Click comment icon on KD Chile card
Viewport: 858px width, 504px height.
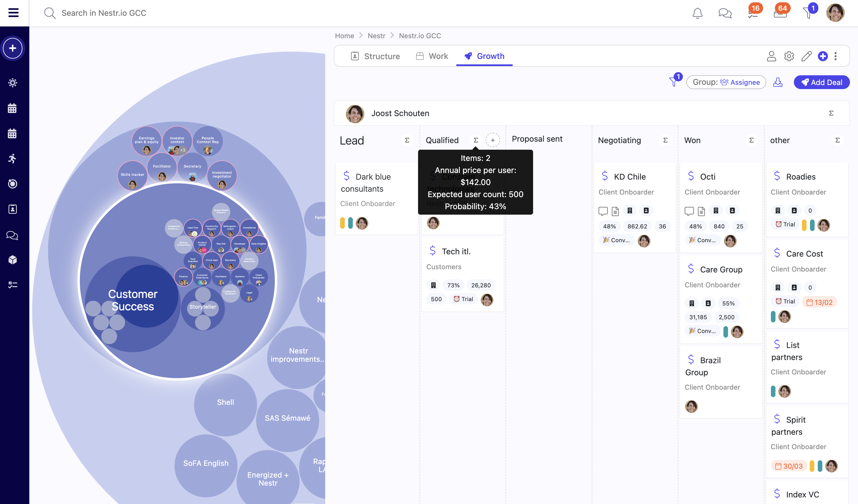tap(603, 211)
